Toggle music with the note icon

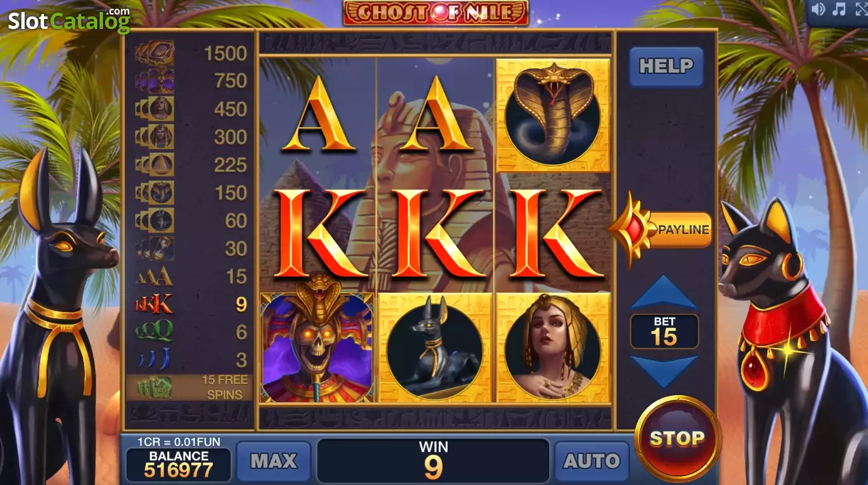[840, 9]
